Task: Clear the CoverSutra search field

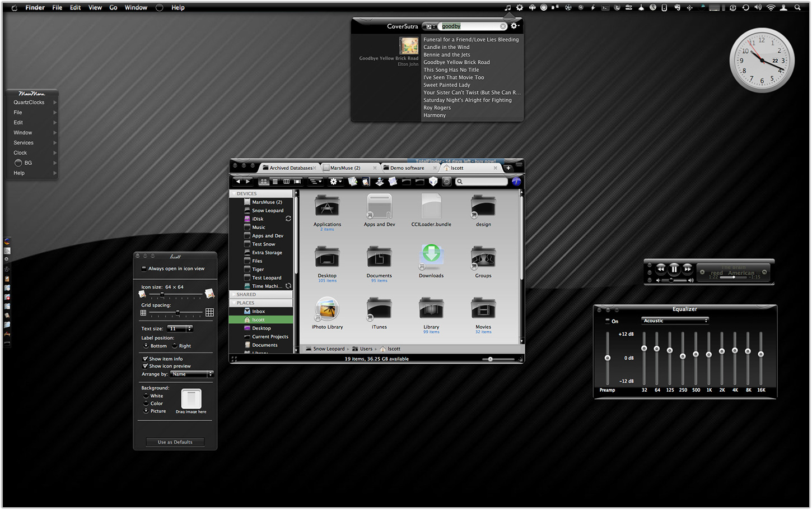Action: 503,26
